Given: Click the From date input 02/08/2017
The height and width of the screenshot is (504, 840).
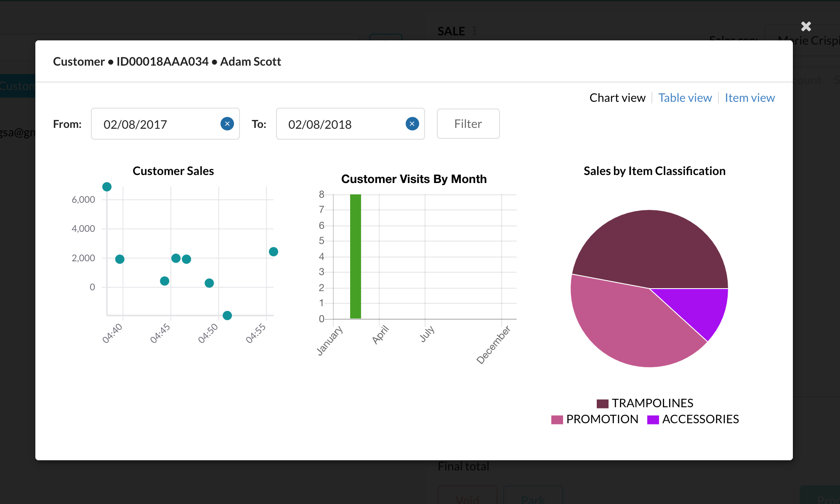Looking at the screenshot, I should pyautogui.click(x=165, y=124).
